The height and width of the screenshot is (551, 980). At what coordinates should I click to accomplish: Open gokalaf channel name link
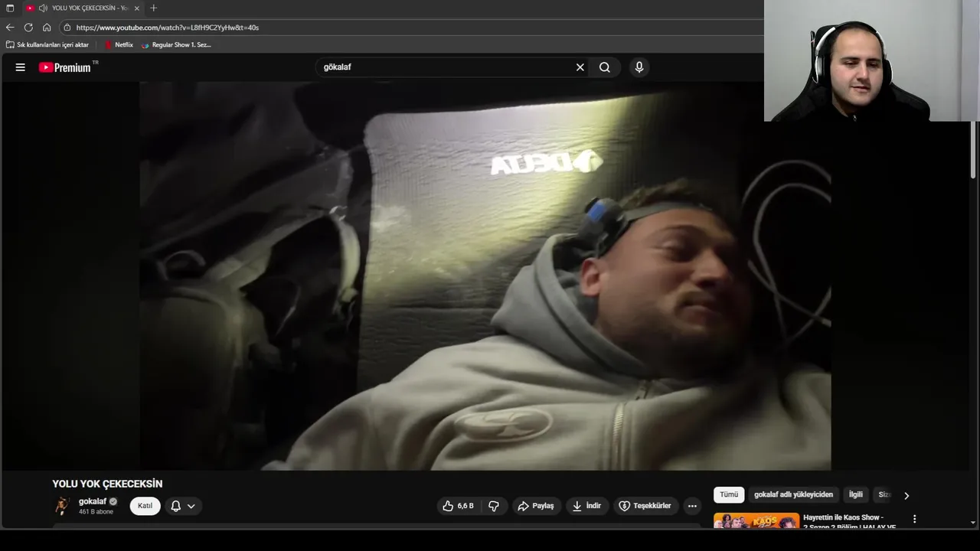(93, 501)
